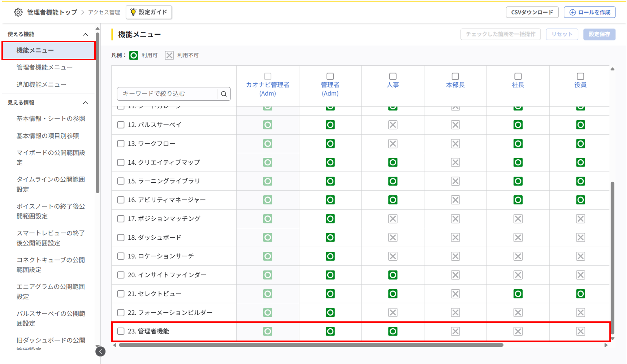Toggle 役員 permission for 21. セレクトビュー
627x364 pixels.
[580, 294]
